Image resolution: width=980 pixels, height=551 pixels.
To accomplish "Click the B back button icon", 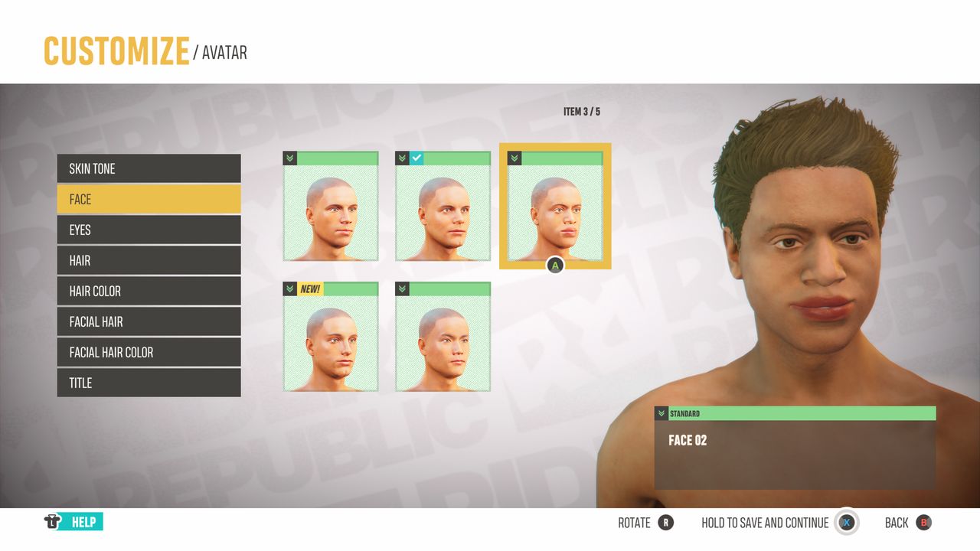I will pos(923,523).
